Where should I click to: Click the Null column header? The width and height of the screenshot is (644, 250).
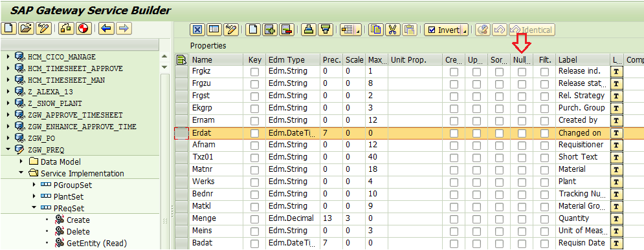[x=522, y=60]
